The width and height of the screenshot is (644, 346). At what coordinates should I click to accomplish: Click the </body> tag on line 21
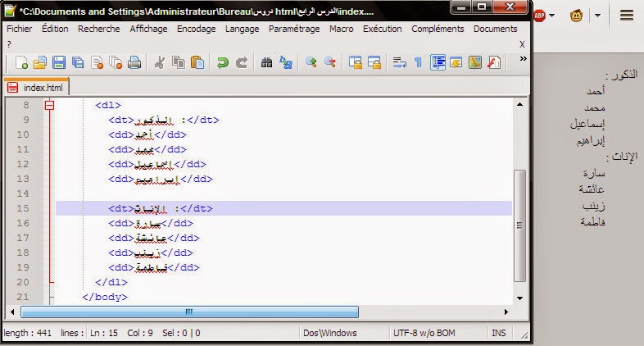[x=105, y=297]
